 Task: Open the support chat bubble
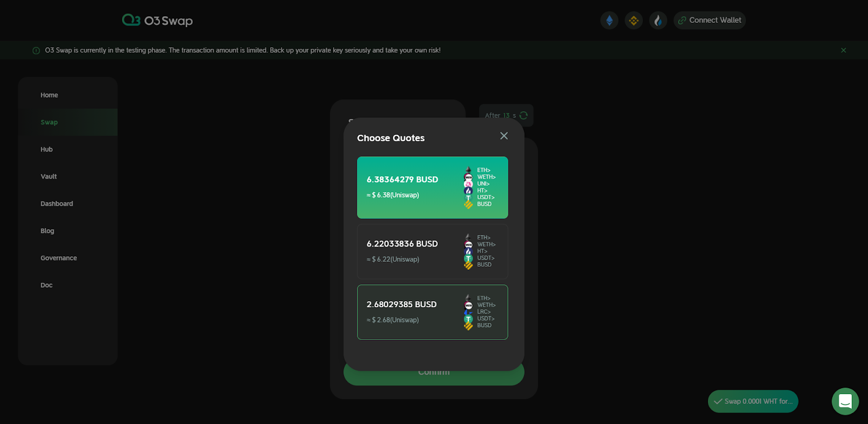(x=845, y=401)
